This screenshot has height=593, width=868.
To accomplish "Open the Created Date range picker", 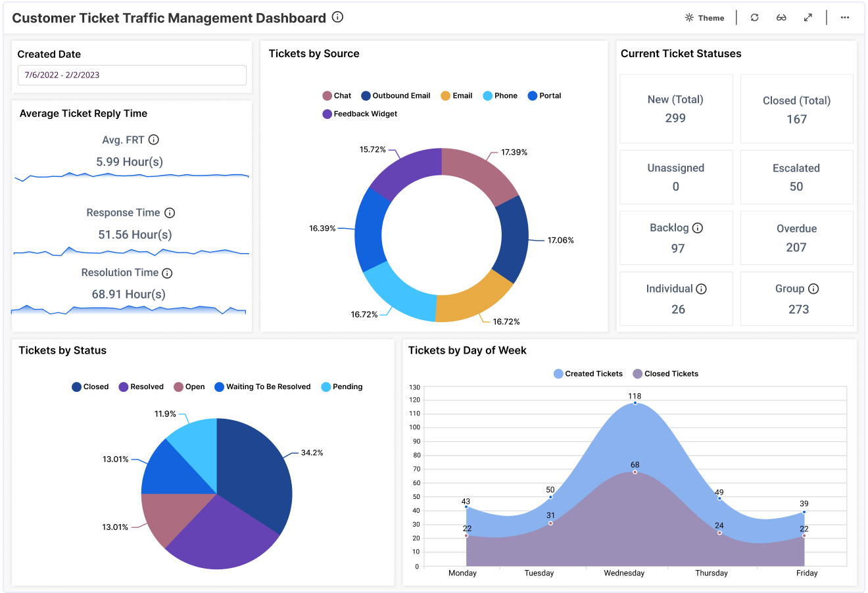I will pos(132,75).
